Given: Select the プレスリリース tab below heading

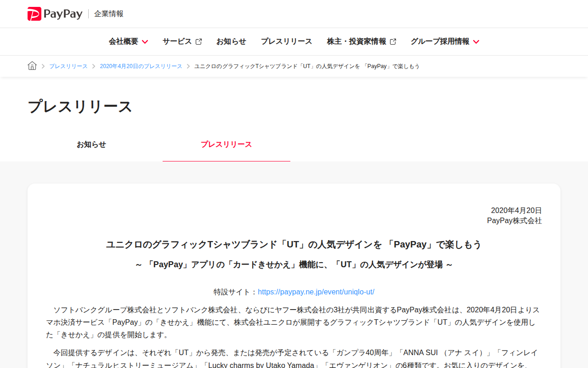Looking at the screenshot, I should 226,144.
